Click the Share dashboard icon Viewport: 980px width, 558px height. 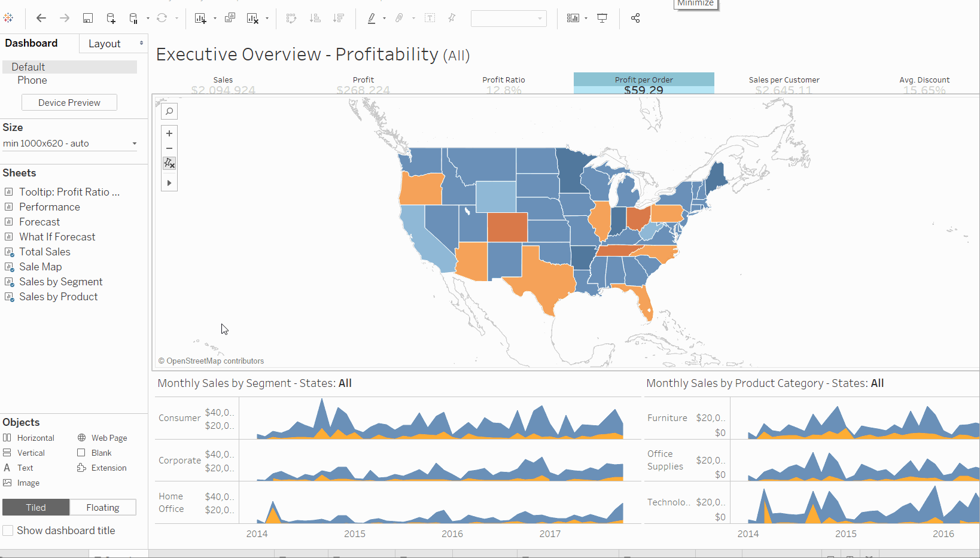635,18
